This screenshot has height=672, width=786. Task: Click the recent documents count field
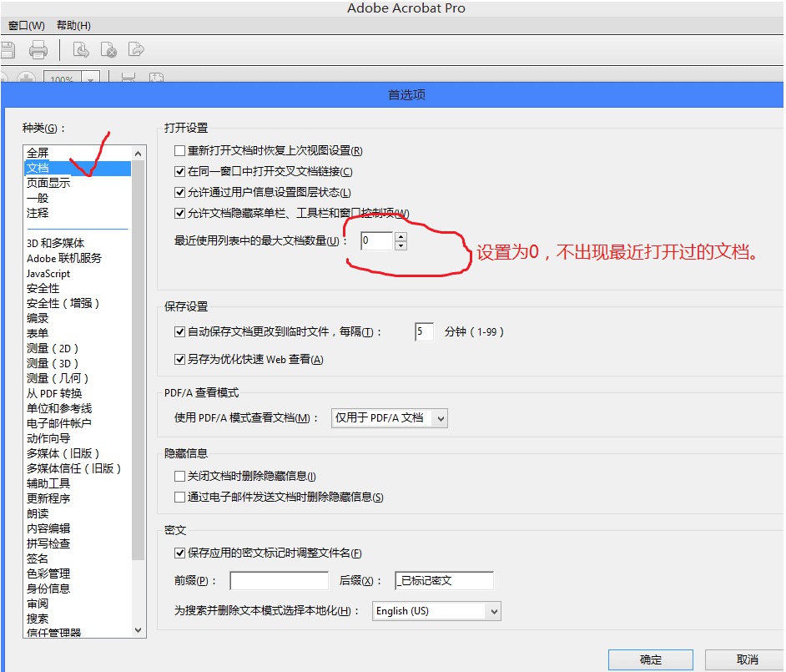pyautogui.click(x=377, y=240)
